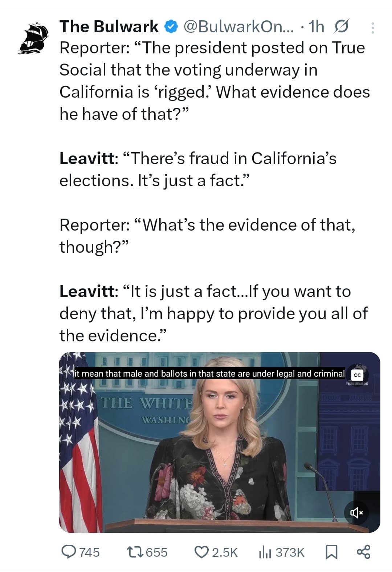The height and width of the screenshot is (572, 392).
Task: Tap the Grok slashed-circle icon beside timestamp
Action: (341, 27)
